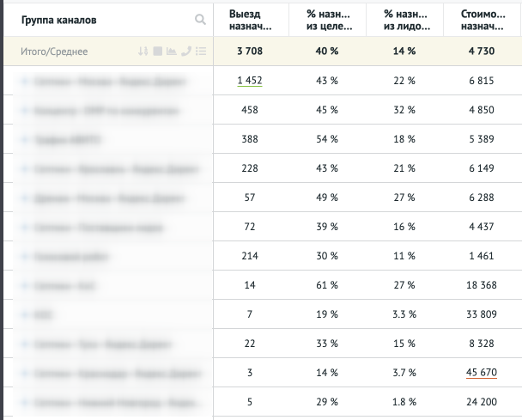Screen dimensions: 522x420
Task: Expand the channel group row showing 388
Action: pos(24,141)
